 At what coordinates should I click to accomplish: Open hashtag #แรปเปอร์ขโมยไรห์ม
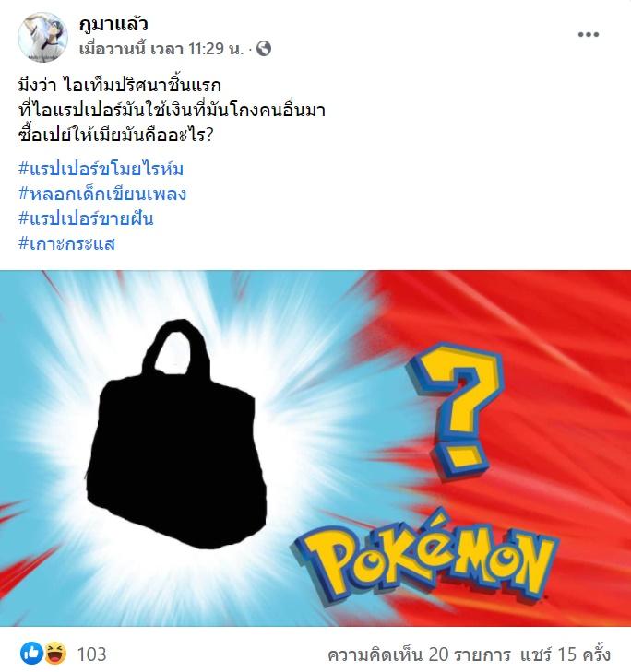coord(101,169)
